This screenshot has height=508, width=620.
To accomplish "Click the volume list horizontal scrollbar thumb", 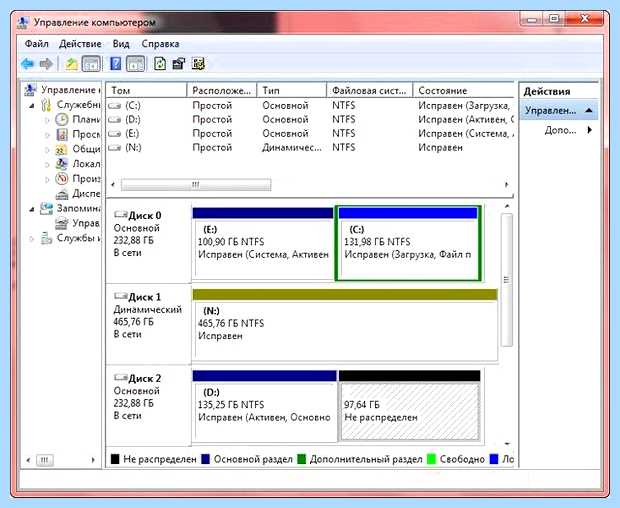I will 196,185.
